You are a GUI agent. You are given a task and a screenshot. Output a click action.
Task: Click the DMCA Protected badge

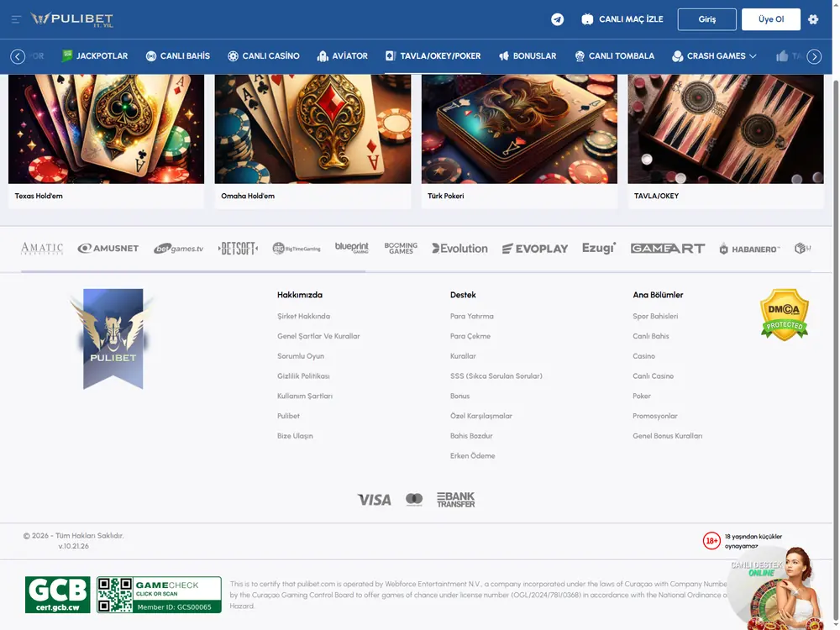tap(785, 314)
